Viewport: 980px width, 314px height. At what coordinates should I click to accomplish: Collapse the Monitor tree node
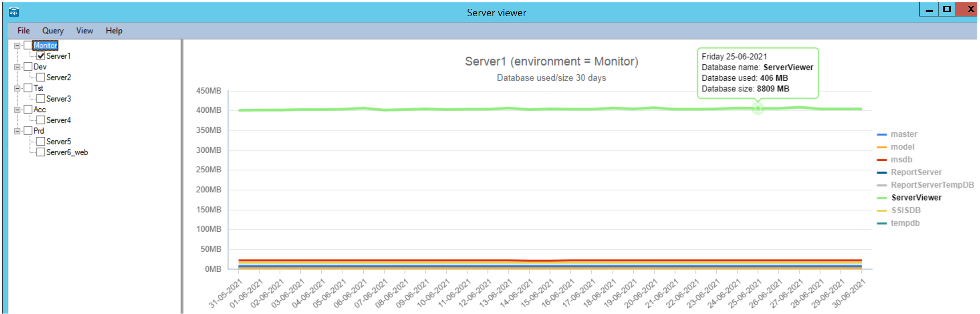17,45
